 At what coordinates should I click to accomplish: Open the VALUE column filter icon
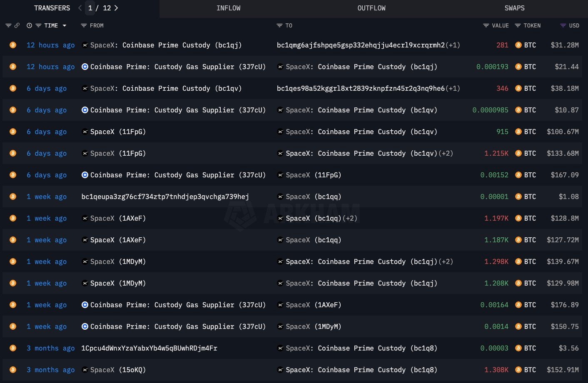(486, 26)
